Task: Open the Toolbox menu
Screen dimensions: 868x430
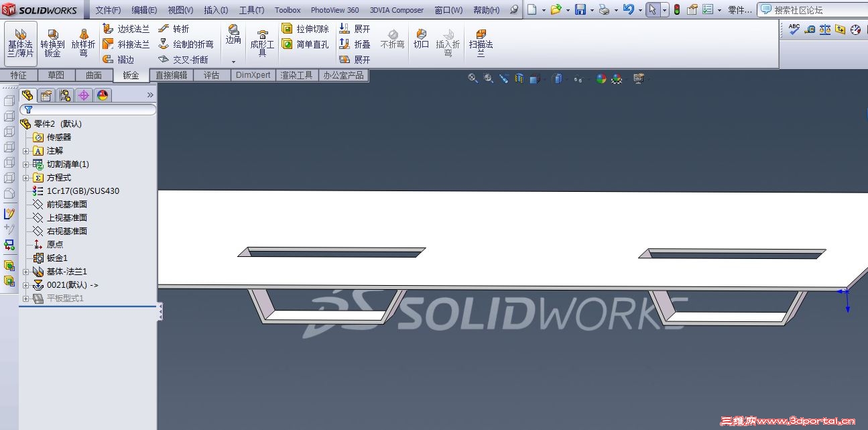Action: tap(288, 10)
